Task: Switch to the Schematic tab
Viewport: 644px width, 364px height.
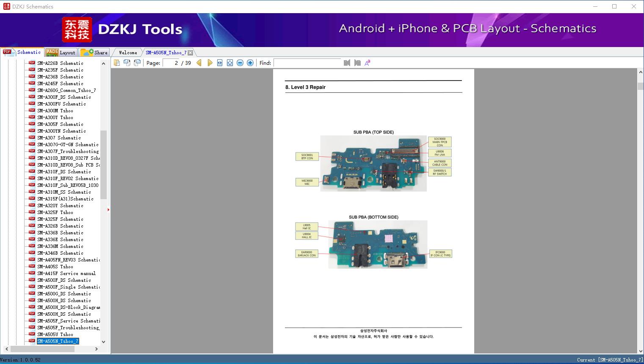Action: click(x=22, y=52)
